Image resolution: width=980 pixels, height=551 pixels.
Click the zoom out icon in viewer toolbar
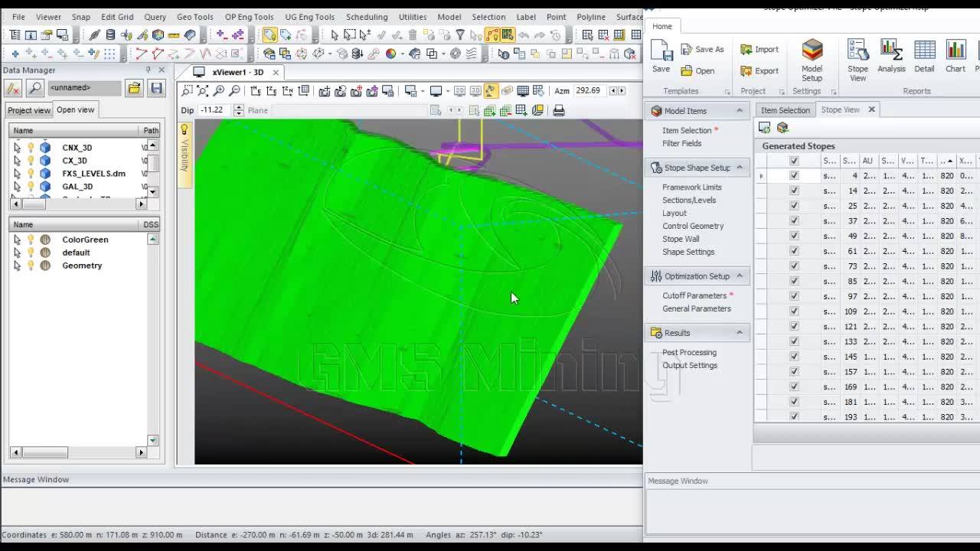click(x=234, y=90)
